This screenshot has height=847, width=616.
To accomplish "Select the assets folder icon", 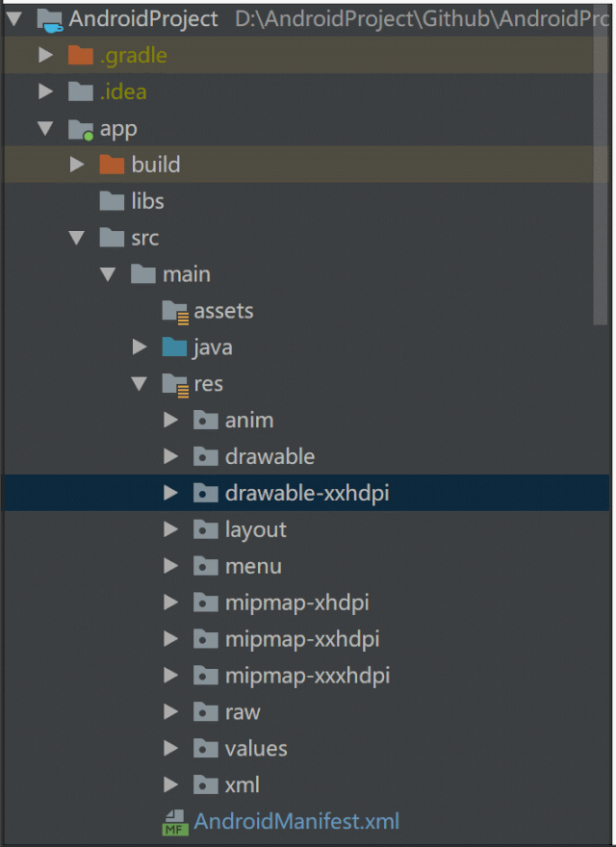I will point(174,310).
